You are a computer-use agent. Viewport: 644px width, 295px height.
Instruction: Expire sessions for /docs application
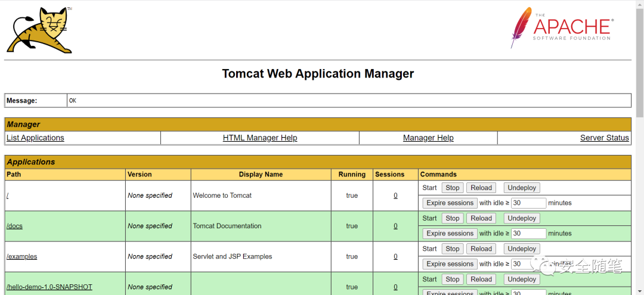pyautogui.click(x=450, y=234)
